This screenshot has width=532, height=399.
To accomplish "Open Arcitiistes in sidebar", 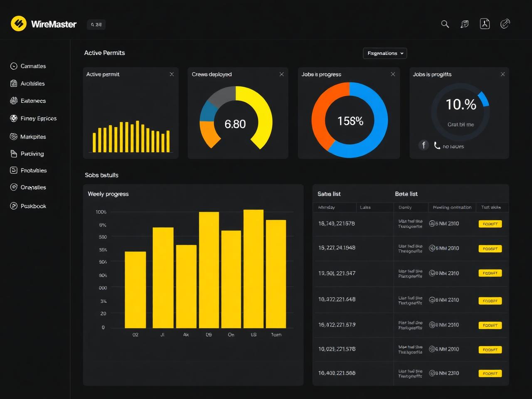I will pyautogui.click(x=32, y=84).
